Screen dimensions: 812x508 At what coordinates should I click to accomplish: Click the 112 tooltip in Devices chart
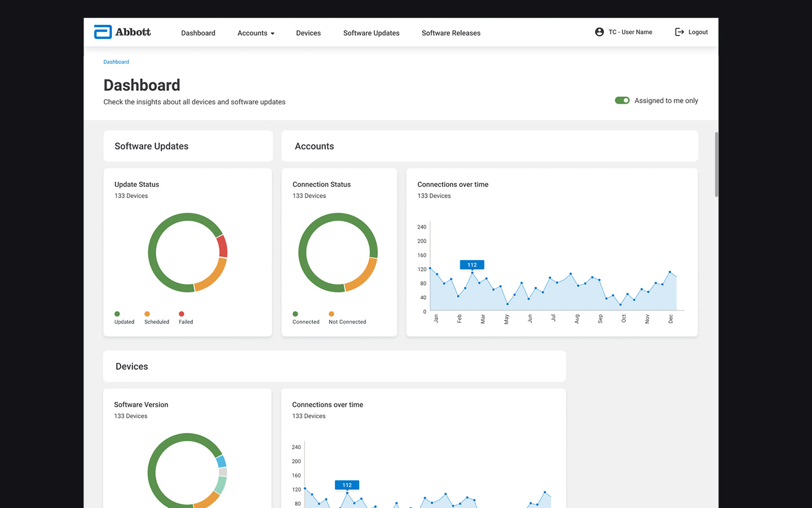pyautogui.click(x=347, y=485)
